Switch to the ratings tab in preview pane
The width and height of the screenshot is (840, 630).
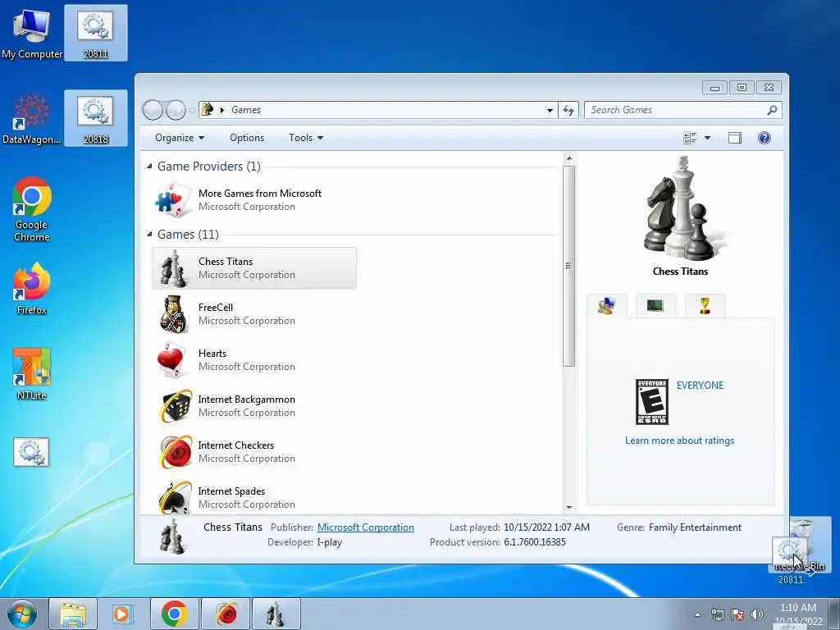606,306
